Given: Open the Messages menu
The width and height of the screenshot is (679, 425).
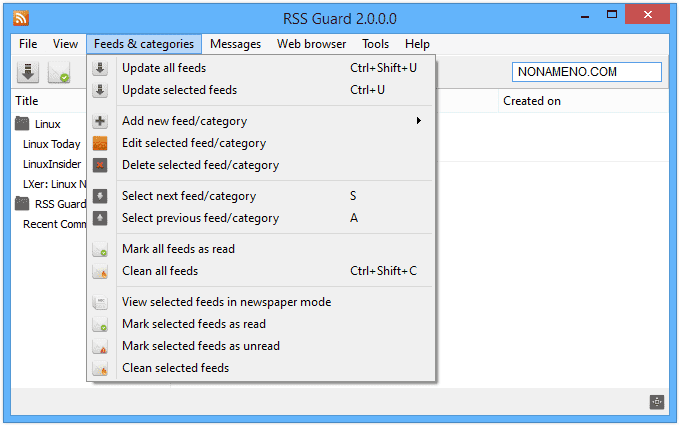Looking at the screenshot, I should tap(235, 44).
